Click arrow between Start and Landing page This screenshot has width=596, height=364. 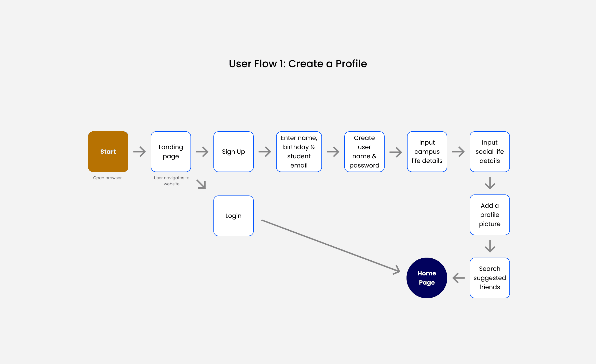point(140,152)
